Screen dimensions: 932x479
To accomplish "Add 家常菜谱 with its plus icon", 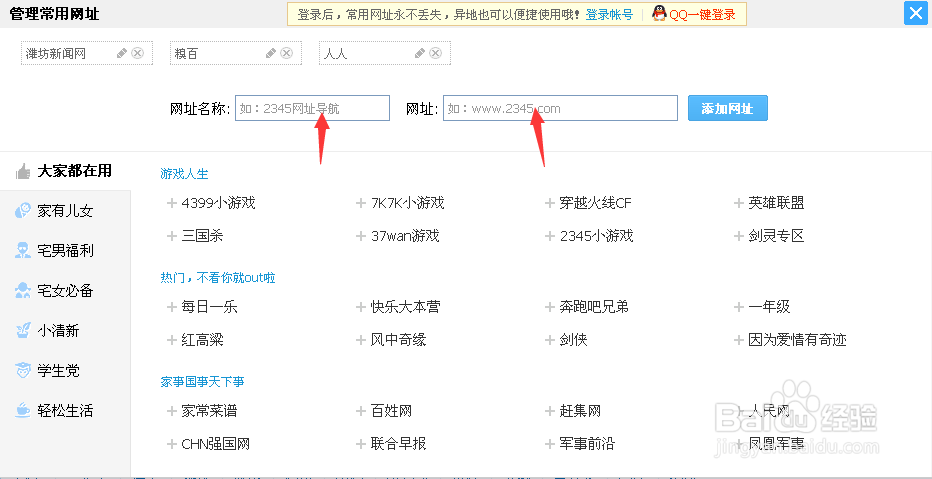I will pos(172,411).
